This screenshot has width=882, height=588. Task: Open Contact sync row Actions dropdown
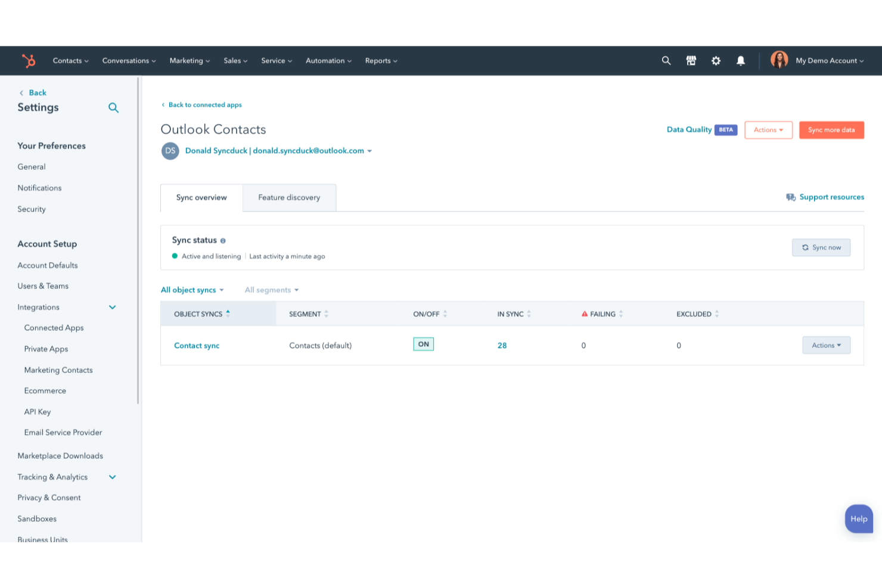point(826,346)
